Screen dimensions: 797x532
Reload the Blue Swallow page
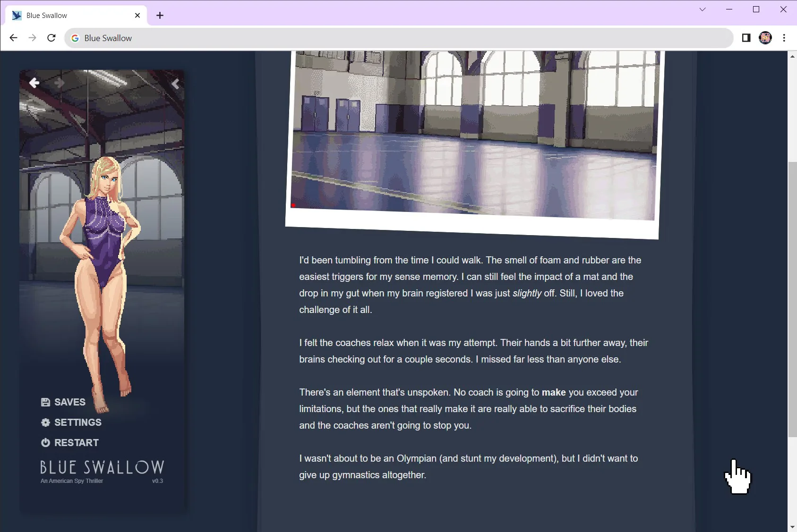[51, 38]
